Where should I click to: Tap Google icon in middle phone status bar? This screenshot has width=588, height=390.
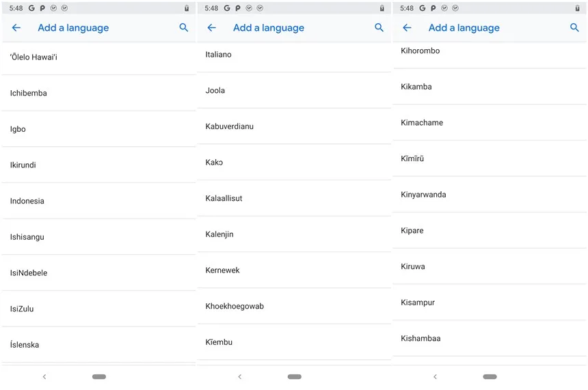(x=227, y=8)
